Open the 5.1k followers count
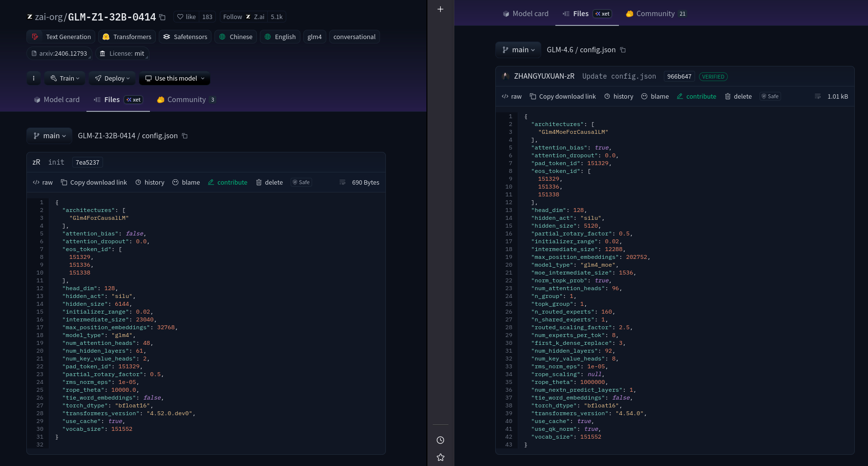Screen dimensions: 868x466 [x=277, y=17]
